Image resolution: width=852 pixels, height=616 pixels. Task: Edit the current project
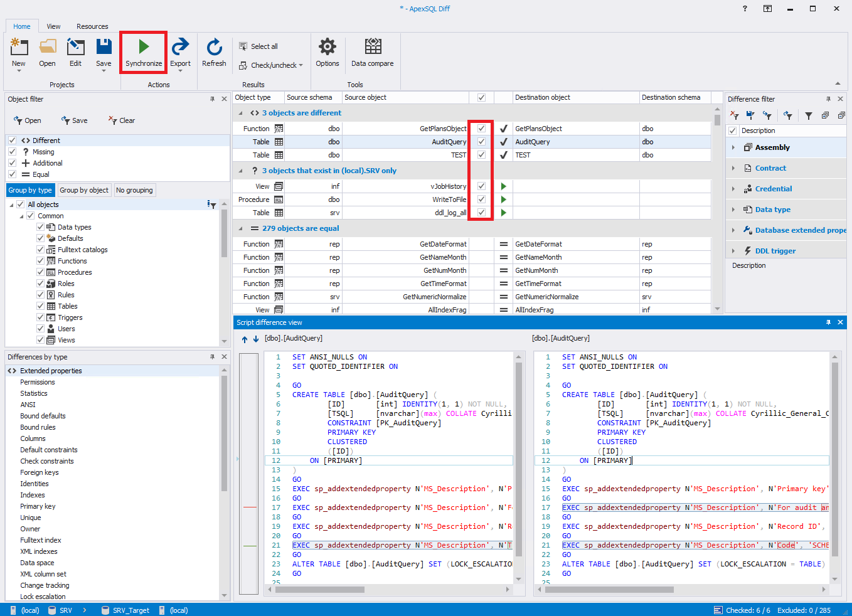pyautogui.click(x=75, y=53)
